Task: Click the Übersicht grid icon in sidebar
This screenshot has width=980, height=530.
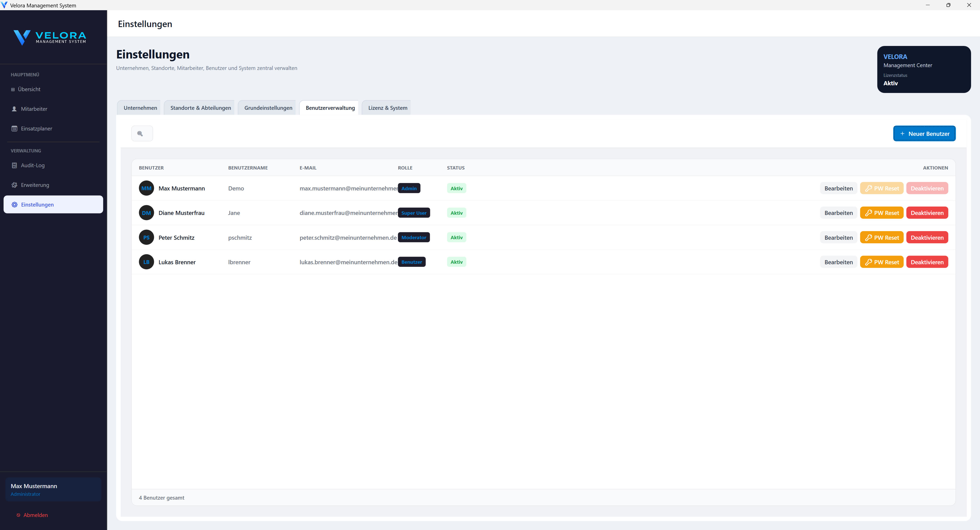Action: tap(13, 89)
